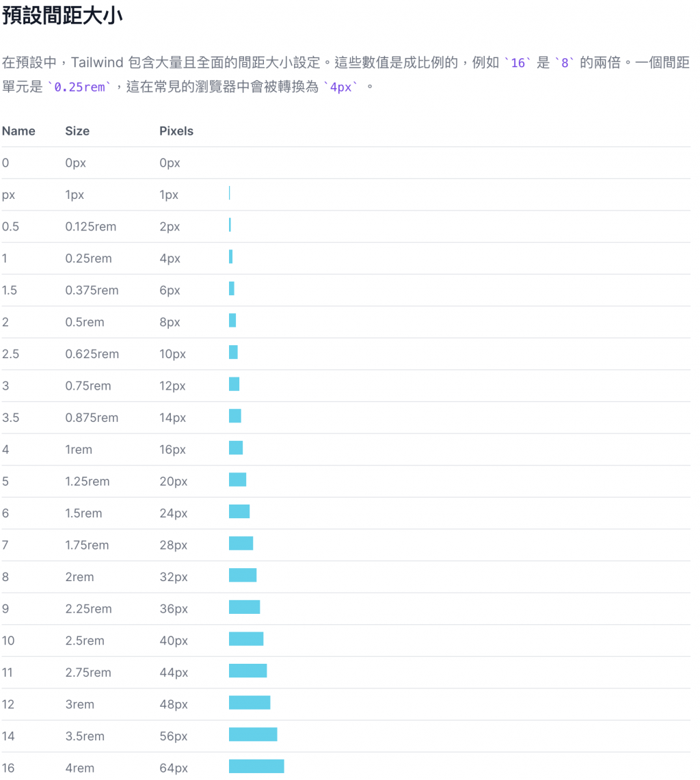
Task: Click the 2rem size cell
Action: [x=79, y=577]
